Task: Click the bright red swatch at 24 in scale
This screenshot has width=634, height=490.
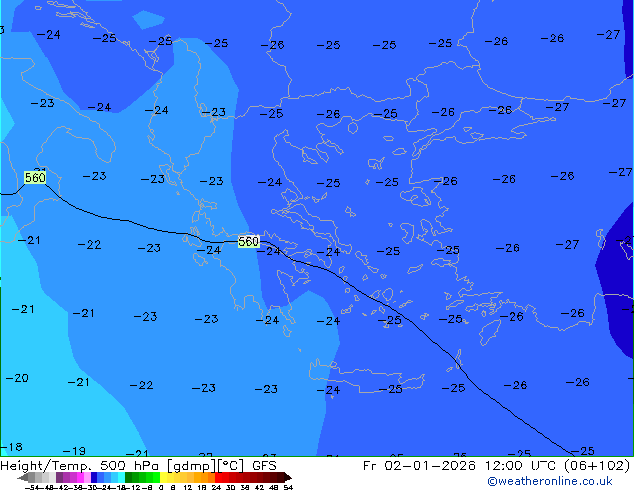Action: click(x=219, y=477)
